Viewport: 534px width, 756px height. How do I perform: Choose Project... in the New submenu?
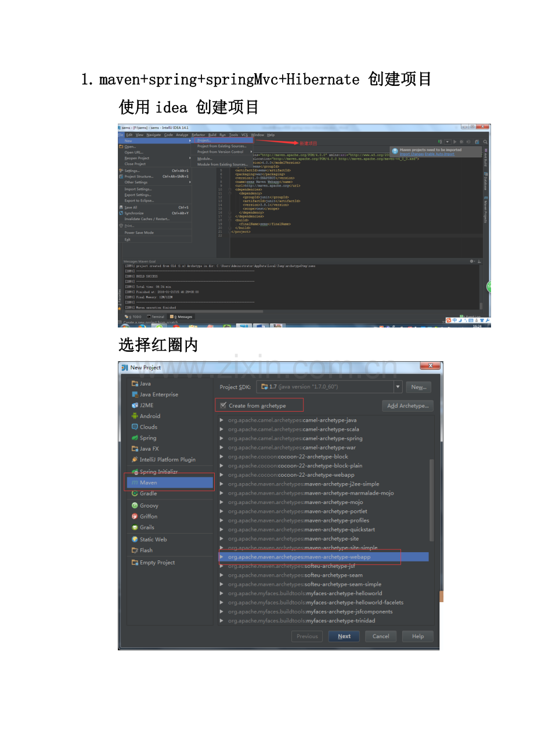coord(223,141)
